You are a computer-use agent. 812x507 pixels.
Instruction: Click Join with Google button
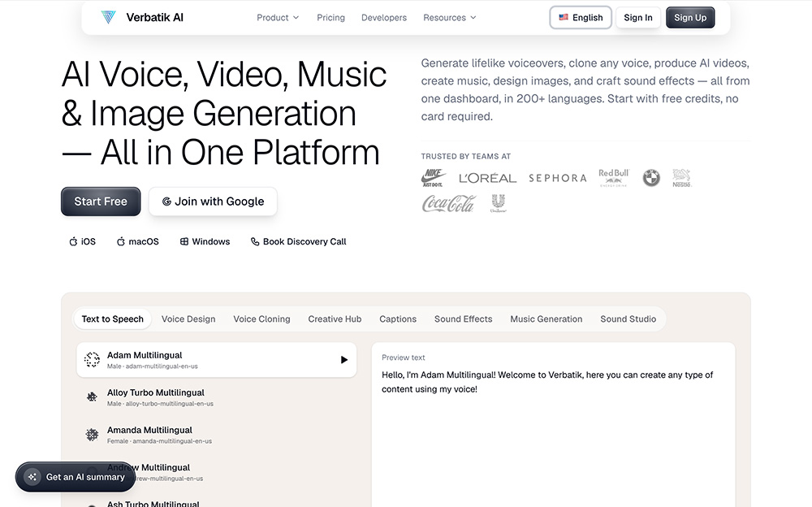coord(213,201)
